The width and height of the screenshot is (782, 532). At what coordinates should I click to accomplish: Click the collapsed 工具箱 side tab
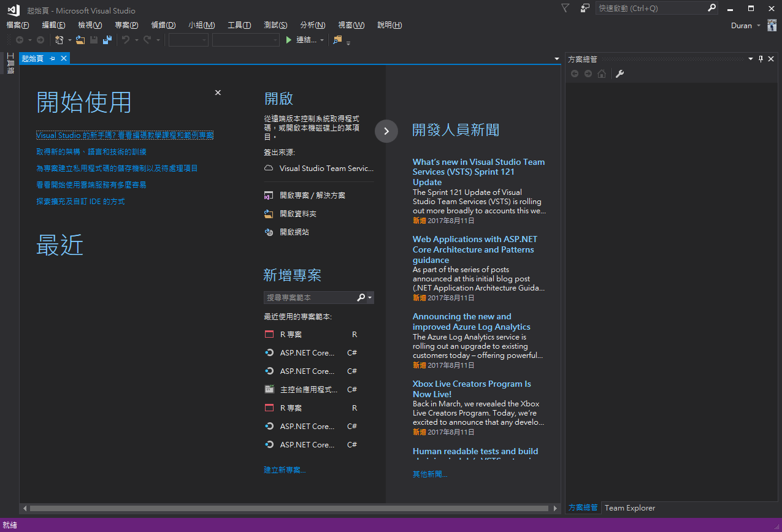tap(10, 64)
